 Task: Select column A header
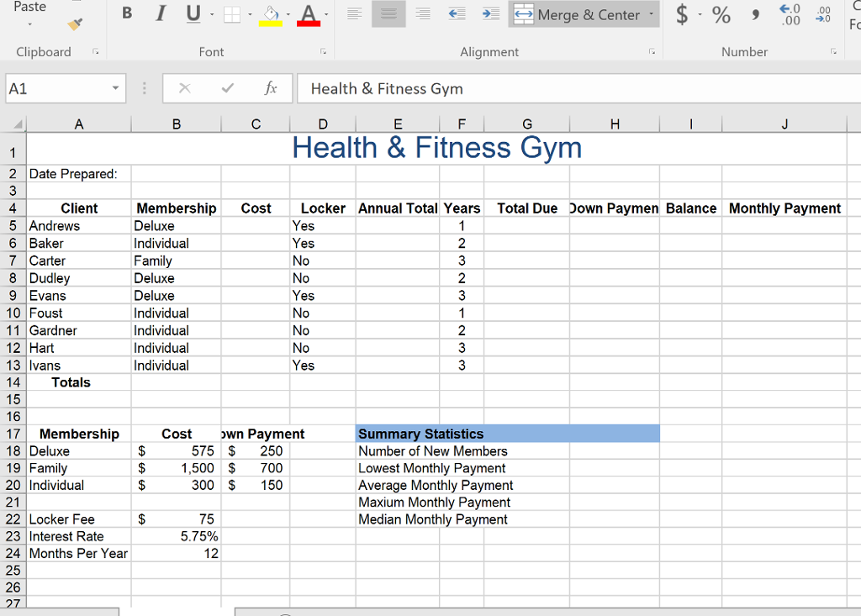(x=79, y=124)
